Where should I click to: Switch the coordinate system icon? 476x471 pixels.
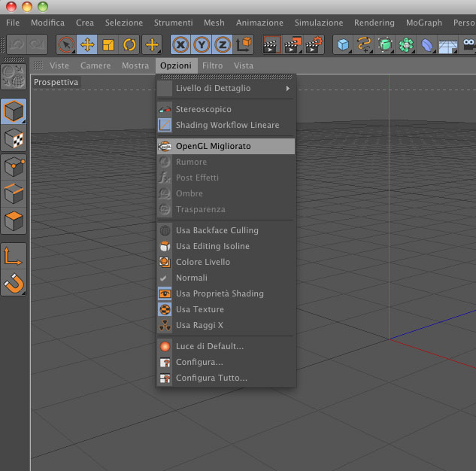pos(244,44)
